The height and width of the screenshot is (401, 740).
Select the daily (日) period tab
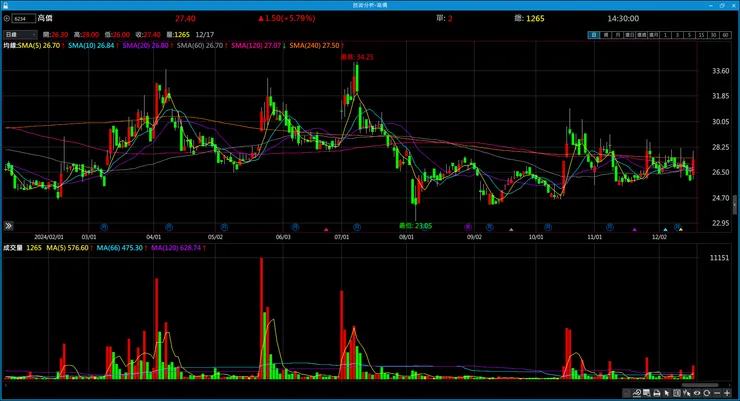[594, 35]
